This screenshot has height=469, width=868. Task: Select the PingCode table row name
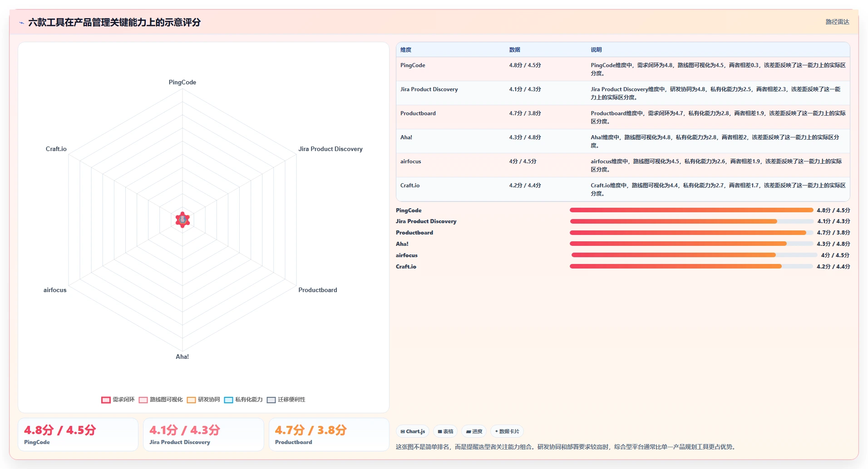pyautogui.click(x=413, y=65)
